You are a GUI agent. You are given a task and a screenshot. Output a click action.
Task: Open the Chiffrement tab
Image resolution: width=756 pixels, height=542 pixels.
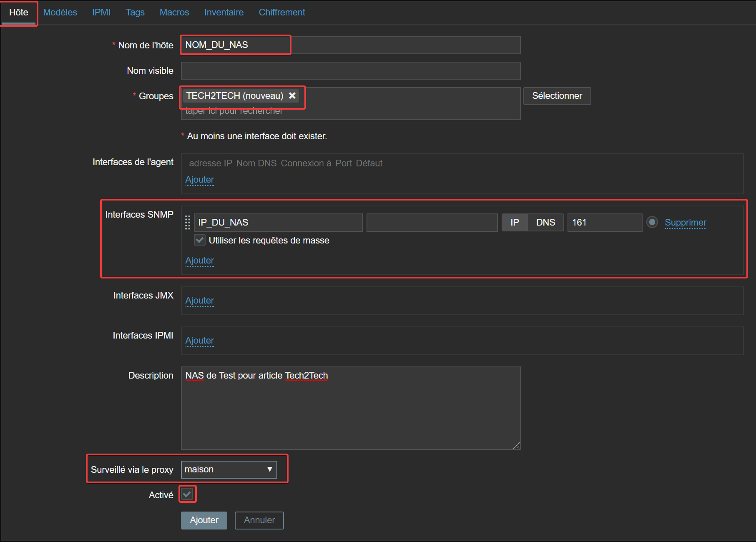tap(282, 13)
